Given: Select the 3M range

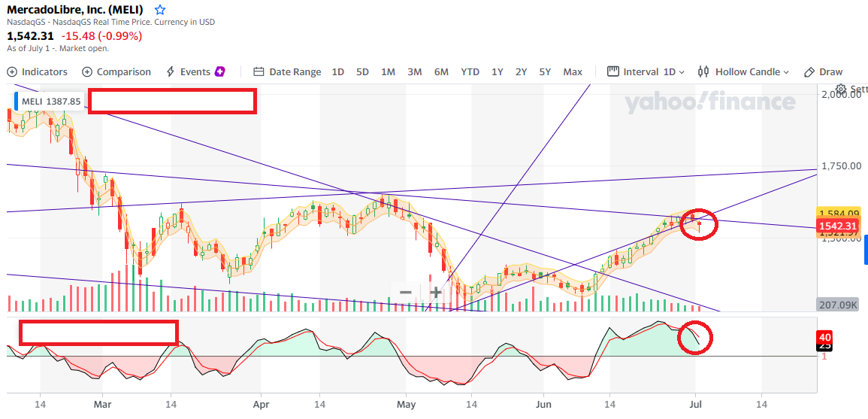Looking at the screenshot, I should tap(415, 71).
